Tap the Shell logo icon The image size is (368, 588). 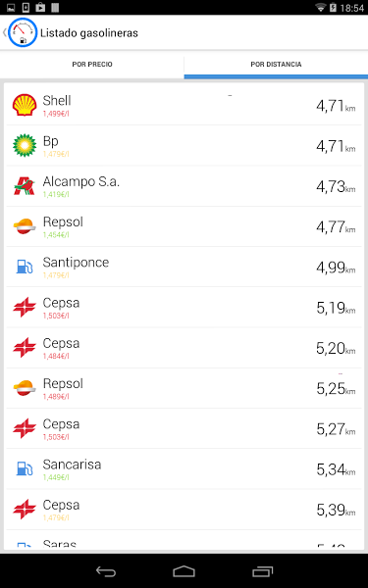click(25, 105)
